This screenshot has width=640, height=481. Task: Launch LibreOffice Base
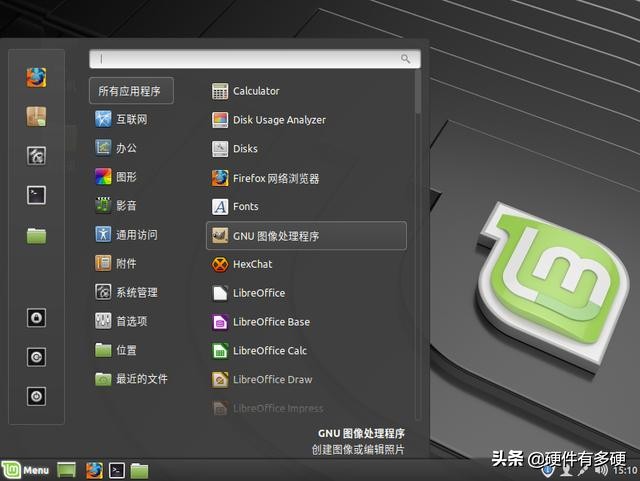261,322
